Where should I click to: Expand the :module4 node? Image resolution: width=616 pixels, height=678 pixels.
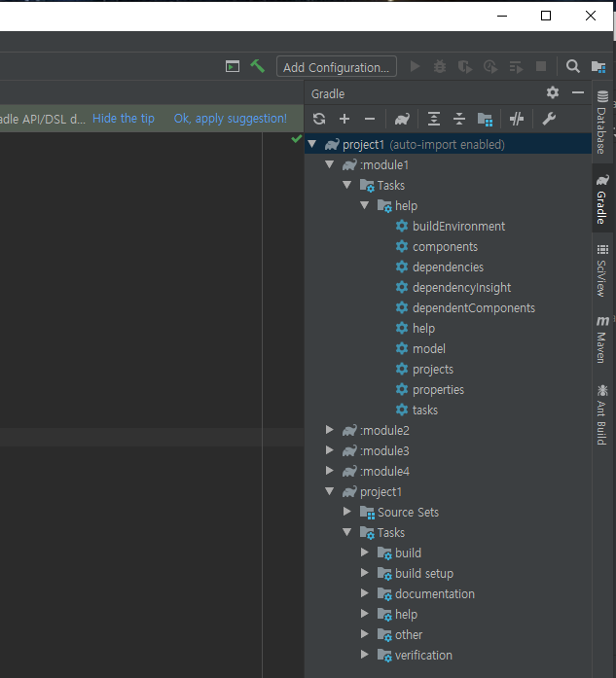pos(330,471)
